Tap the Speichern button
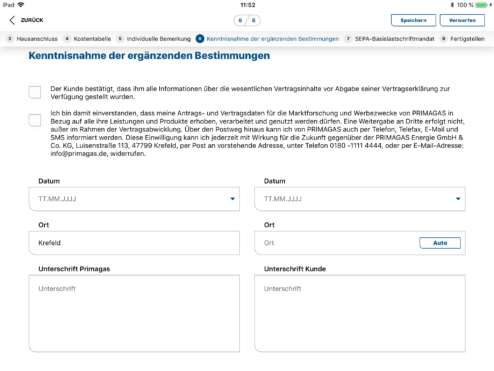The image size is (494, 371). pyautogui.click(x=413, y=20)
